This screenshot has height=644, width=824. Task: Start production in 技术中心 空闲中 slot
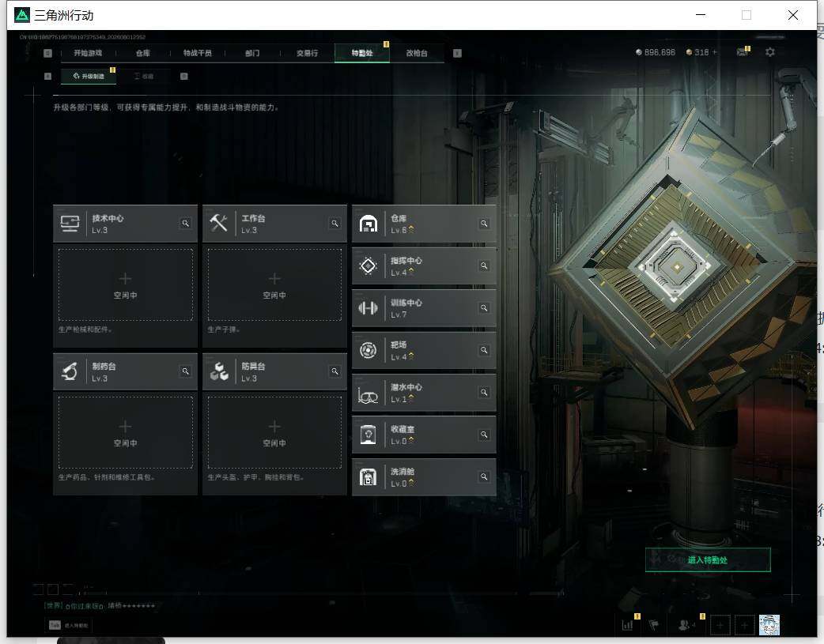click(125, 284)
